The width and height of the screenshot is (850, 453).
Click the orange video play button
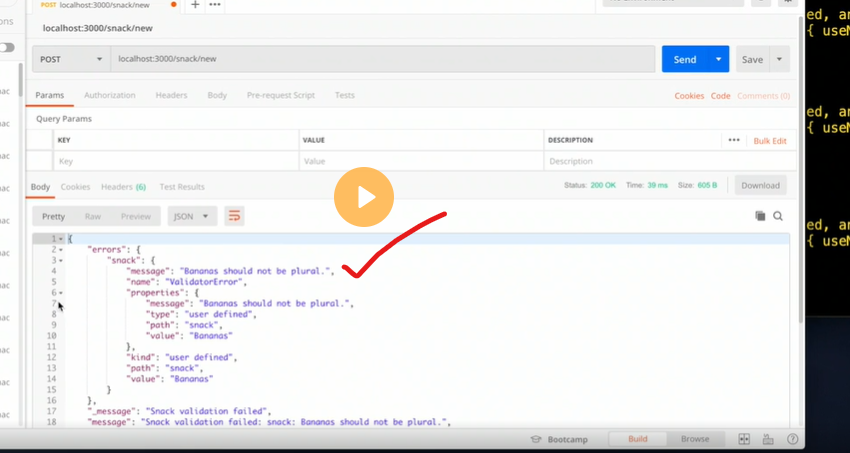(363, 197)
